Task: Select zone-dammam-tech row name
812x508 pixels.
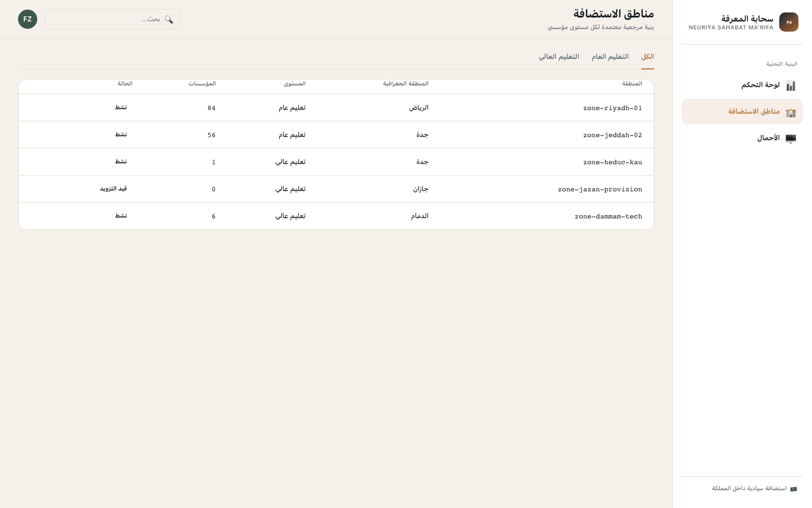Action: tap(608, 216)
